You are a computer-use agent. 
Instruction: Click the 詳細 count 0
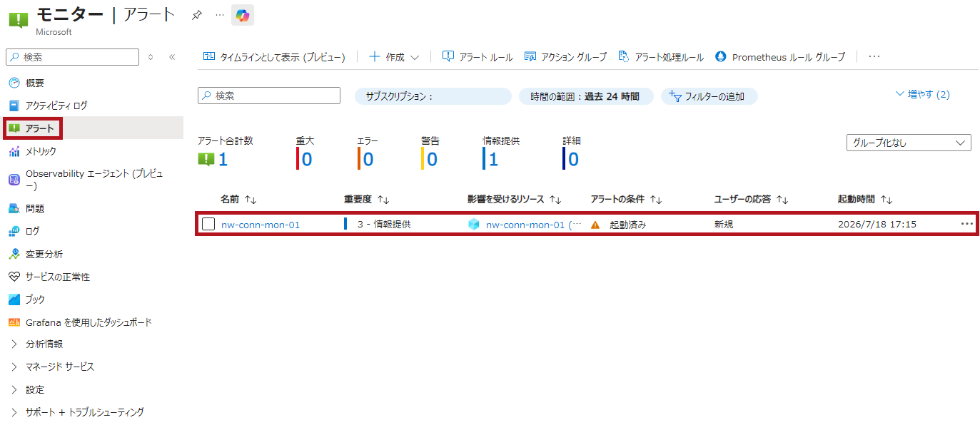pos(573,159)
